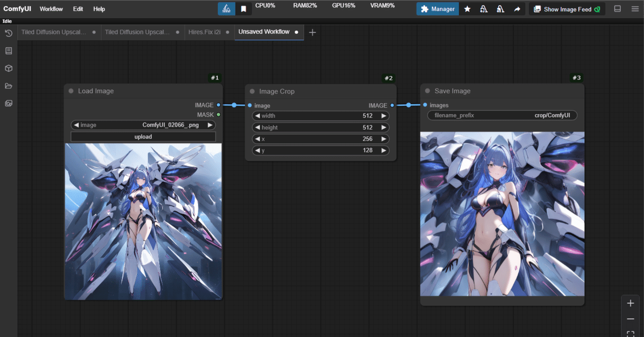644x337 pixels.
Task: Add a new workflow tab with plus icon
Action: [x=312, y=32]
